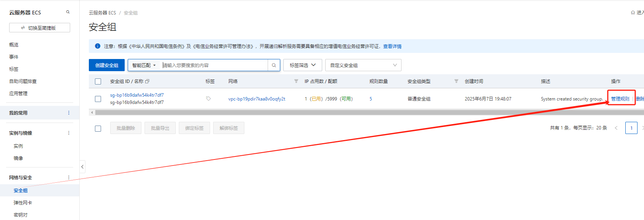
Task: Click the filter icon in 安全组类型 column header
Action: (456, 81)
